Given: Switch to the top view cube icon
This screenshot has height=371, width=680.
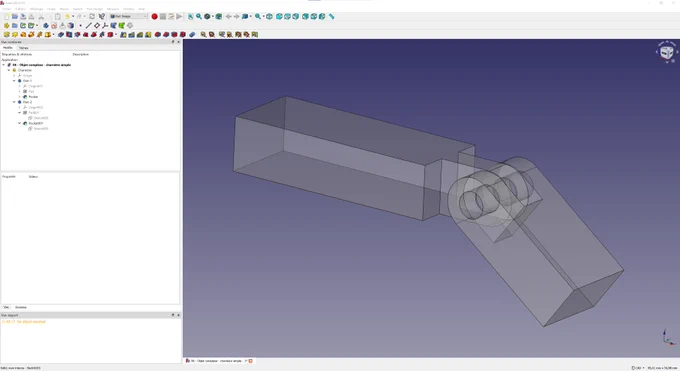Looking at the screenshot, I should pyautogui.click(x=287, y=16).
